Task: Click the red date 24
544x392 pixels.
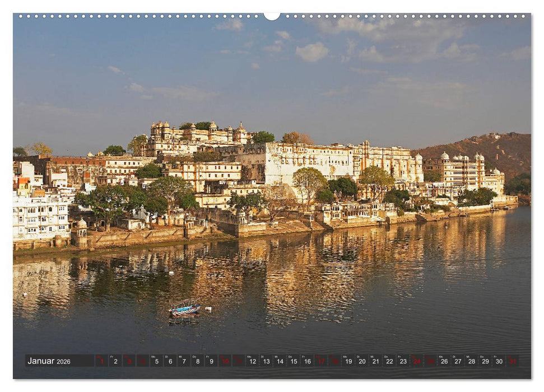Action: click(x=417, y=363)
